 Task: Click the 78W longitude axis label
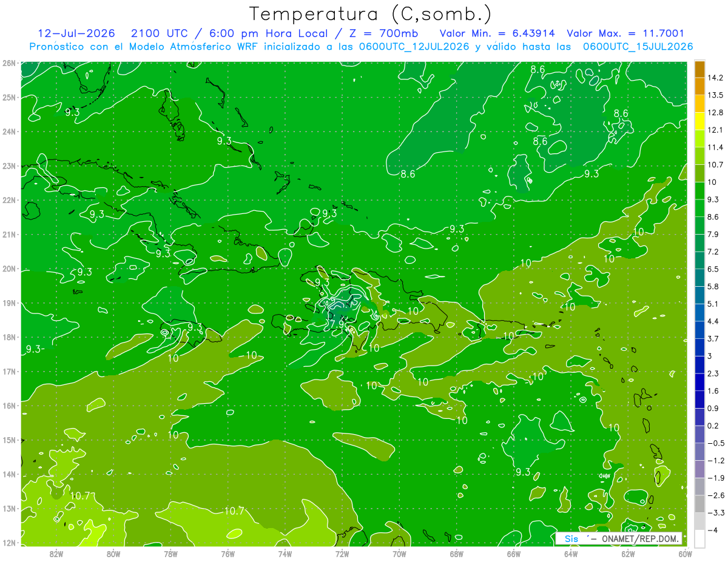click(171, 554)
